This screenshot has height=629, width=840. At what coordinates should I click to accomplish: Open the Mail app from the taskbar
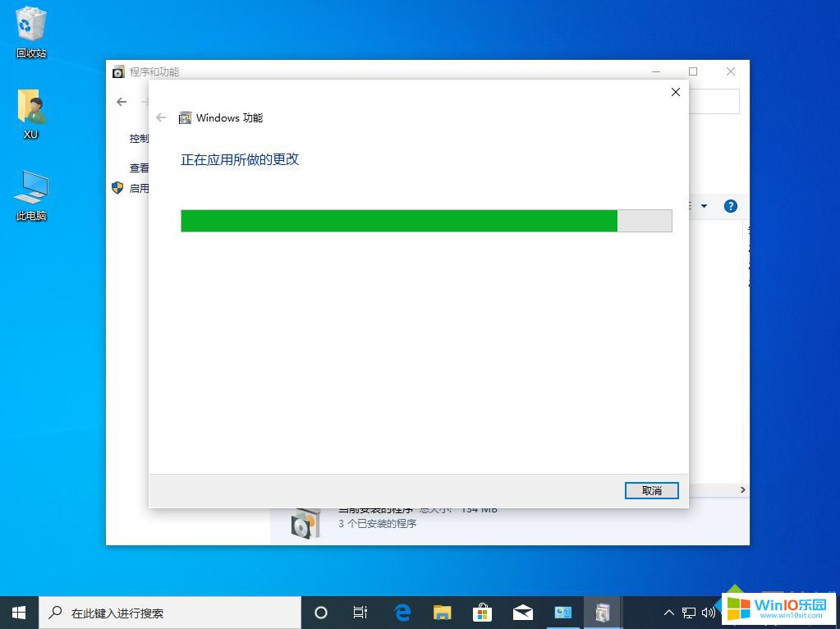(522, 613)
